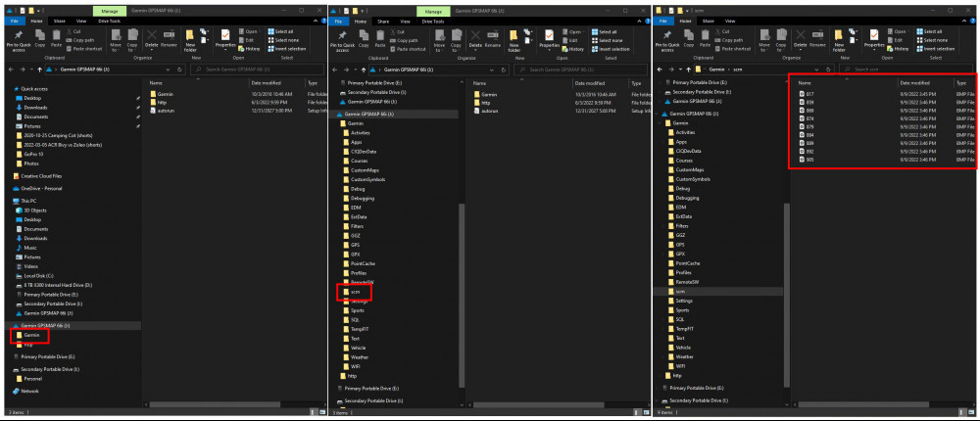Screen dimensions: 980x421
Task: Click the Delete icon in middle window
Action: 475,37
